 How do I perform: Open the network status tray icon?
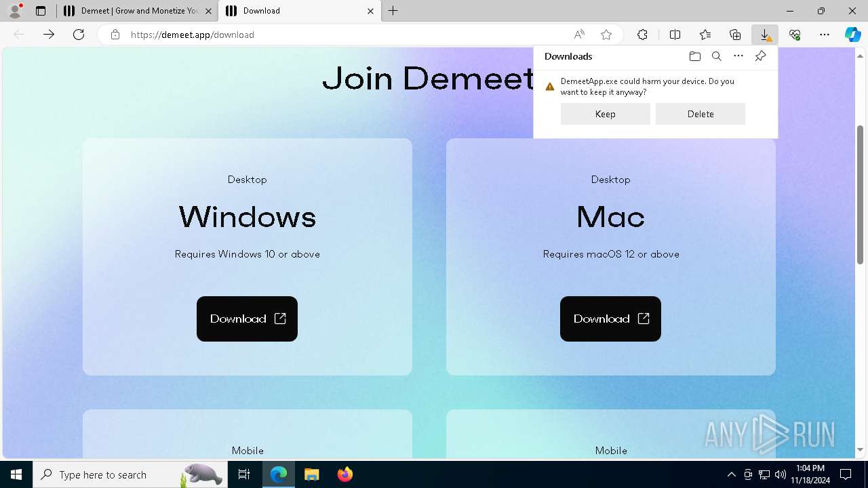click(764, 474)
